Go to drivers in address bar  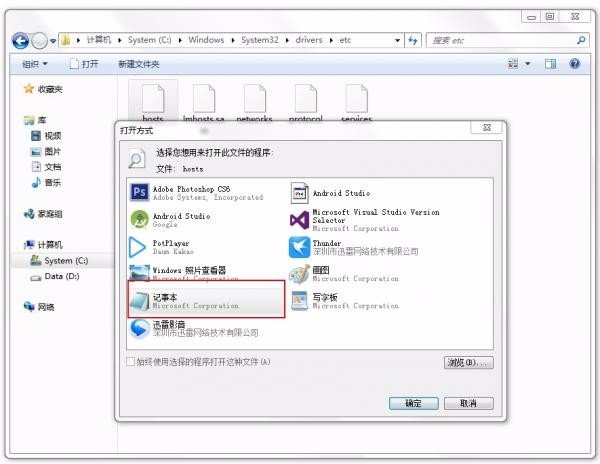pyautogui.click(x=309, y=40)
